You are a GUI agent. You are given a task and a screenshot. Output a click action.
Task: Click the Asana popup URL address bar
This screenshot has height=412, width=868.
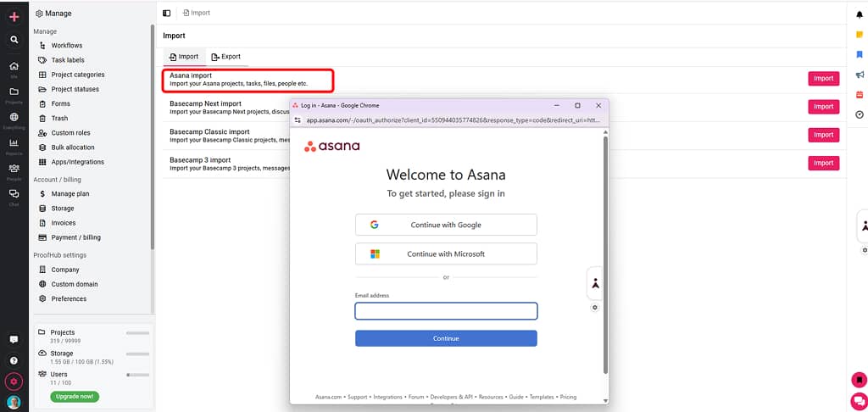pos(453,120)
